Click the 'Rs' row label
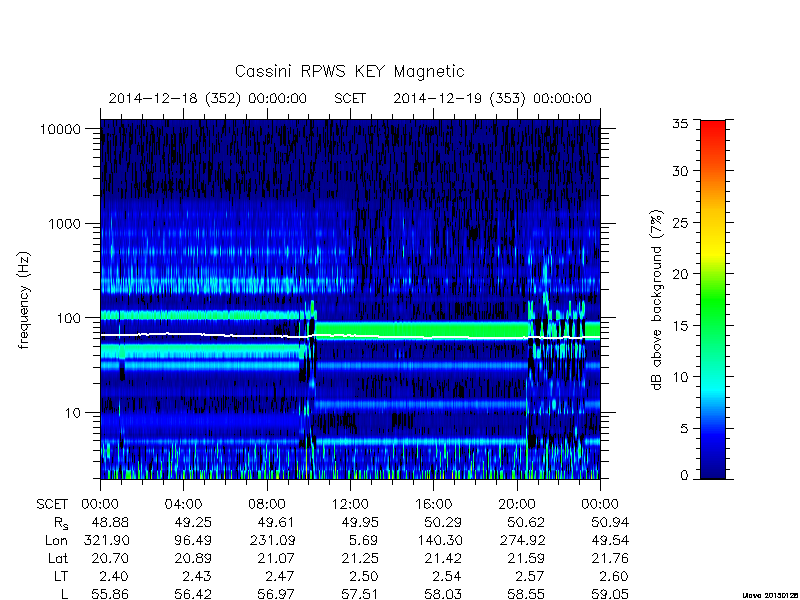This screenshot has width=800, height=600. pos(61,523)
